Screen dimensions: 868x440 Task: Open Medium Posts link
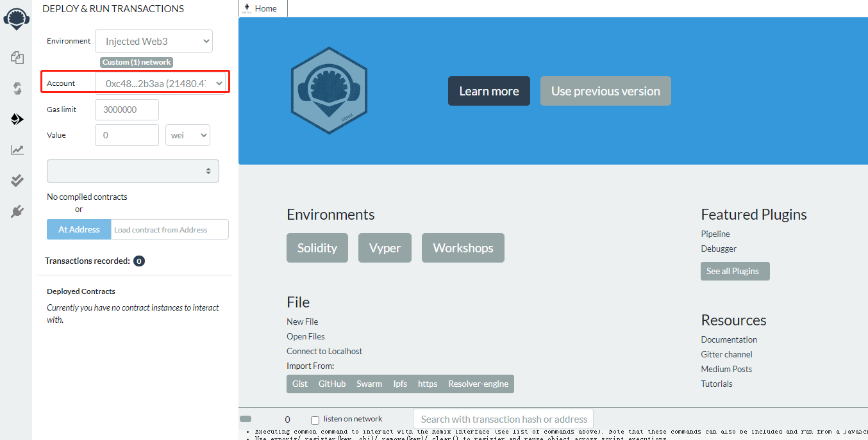point(726,369)
